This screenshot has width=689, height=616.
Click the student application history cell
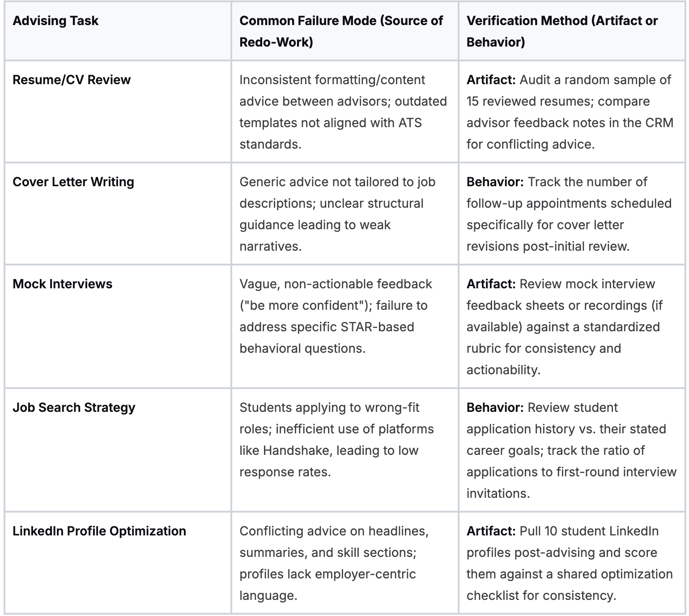[571, 450]
